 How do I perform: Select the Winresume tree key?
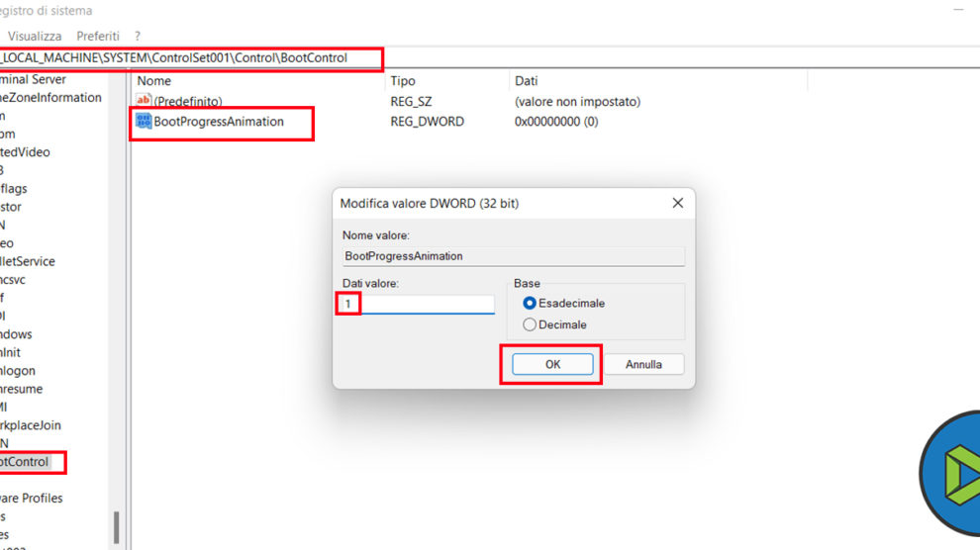pos(21,389)
